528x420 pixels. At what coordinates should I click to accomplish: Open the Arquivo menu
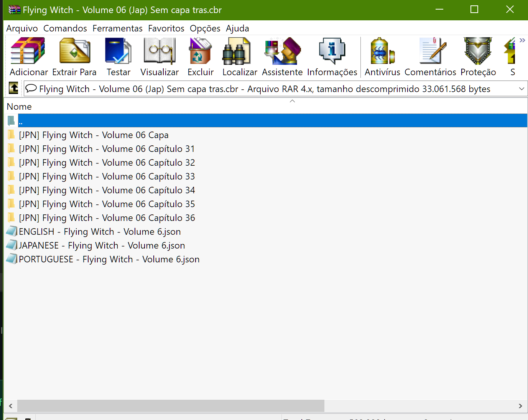pos(22,28)
